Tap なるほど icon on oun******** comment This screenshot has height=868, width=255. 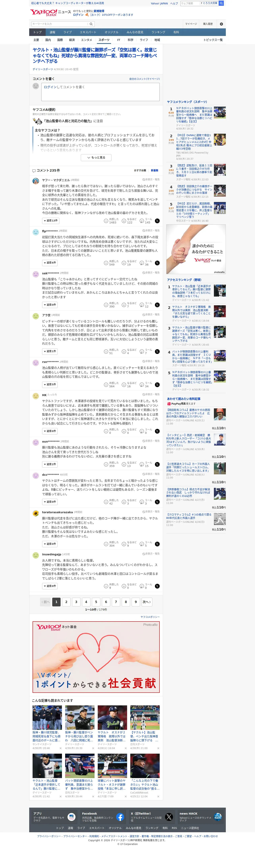coord(124,464)
